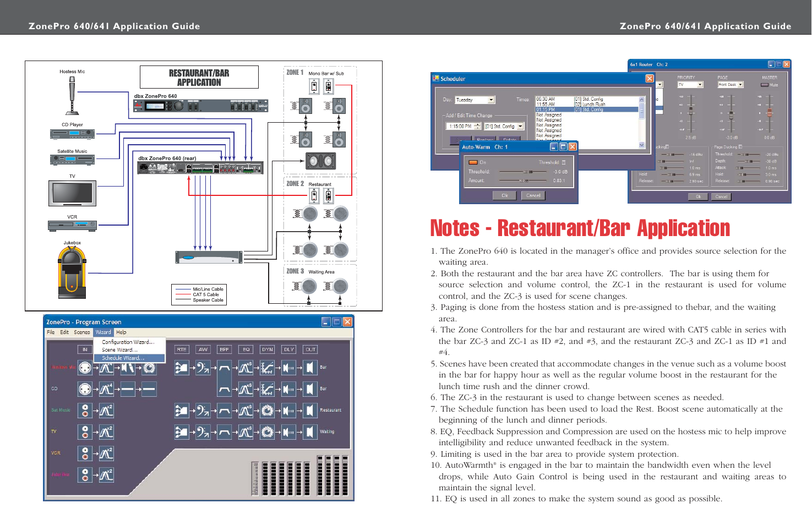Open the CD row XLR input module

(85, 389)
